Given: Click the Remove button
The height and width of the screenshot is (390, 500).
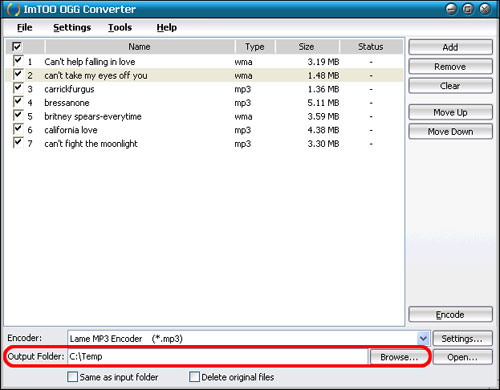Looking at the screenshot, I should coord(450,67).
